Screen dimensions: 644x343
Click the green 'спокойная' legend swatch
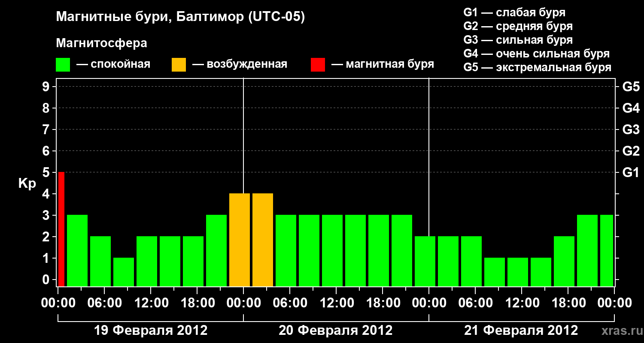(63, 65)
